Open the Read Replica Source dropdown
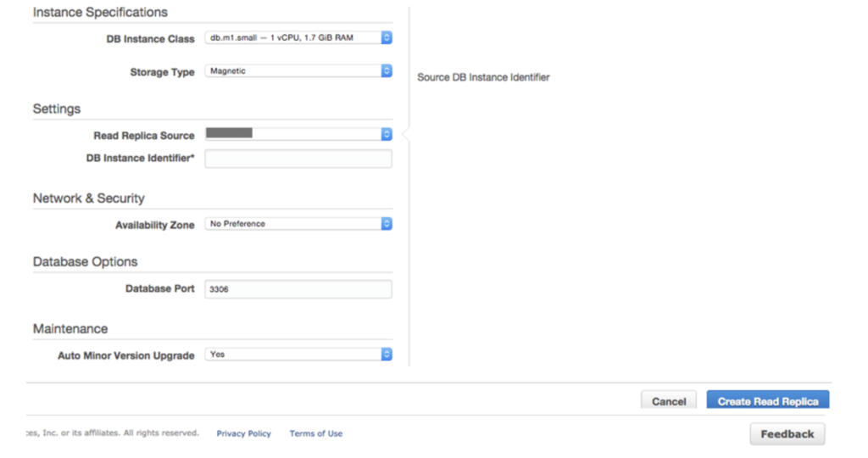The height and width of the screenshot is (458, 868). point(292,134)
